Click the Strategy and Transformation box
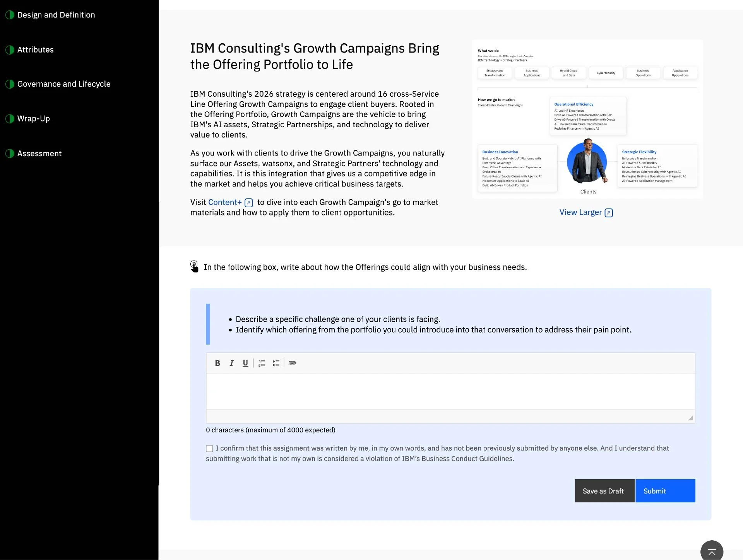The height and width of the screenshot is (560, 743). pyautogui.click(x=495, y=73)
